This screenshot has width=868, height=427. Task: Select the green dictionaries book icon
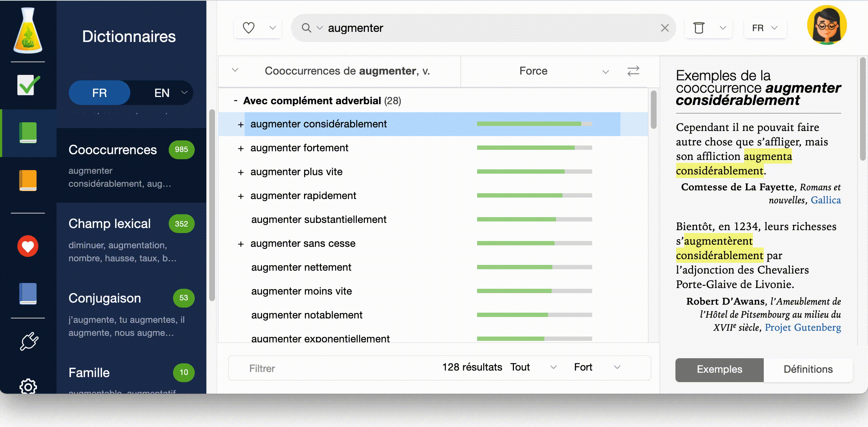(x=28, y=132)
